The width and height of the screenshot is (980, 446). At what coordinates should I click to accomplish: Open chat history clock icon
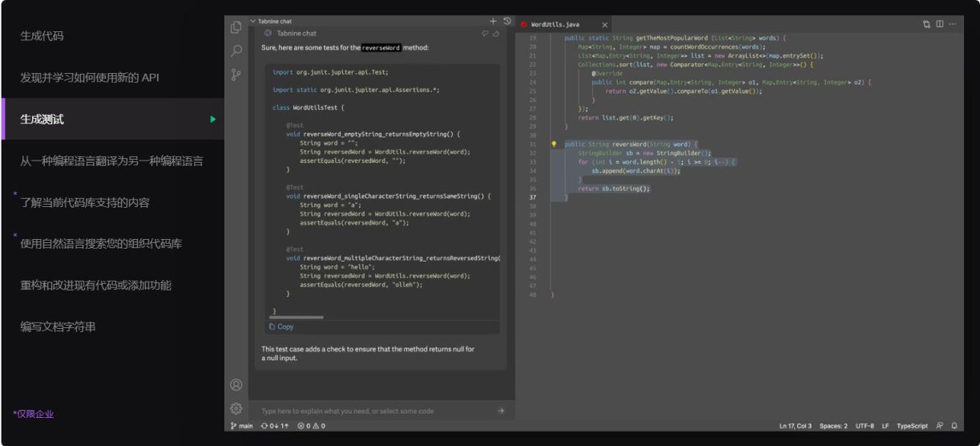point(506,22)
